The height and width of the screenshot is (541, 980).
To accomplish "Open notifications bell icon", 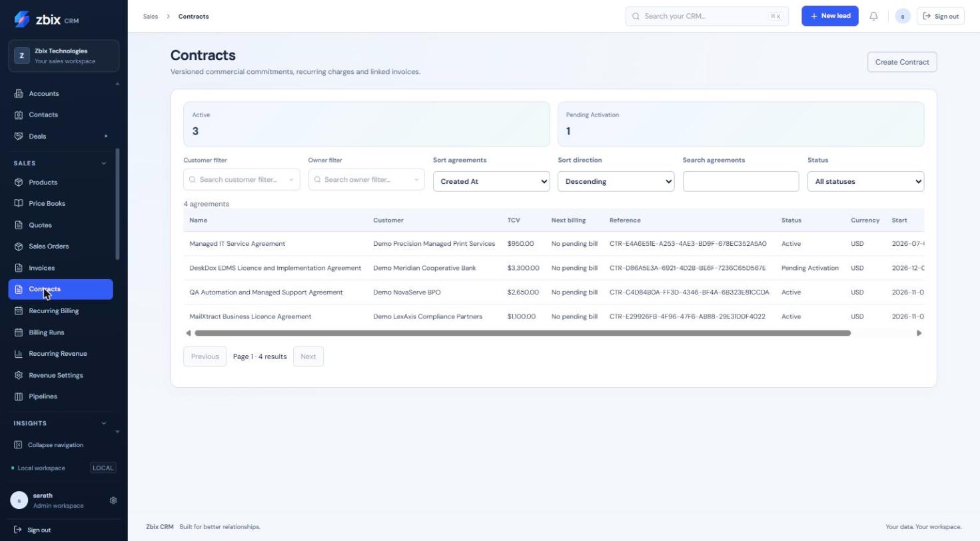I will pyautogui.click(x=873, y=16).
